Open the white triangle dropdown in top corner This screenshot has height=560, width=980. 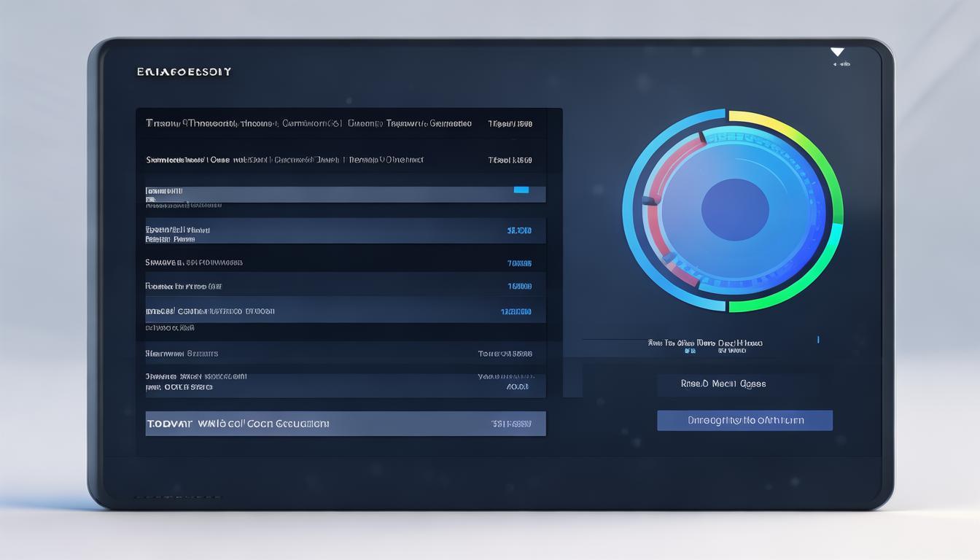(x=837, y=52)
